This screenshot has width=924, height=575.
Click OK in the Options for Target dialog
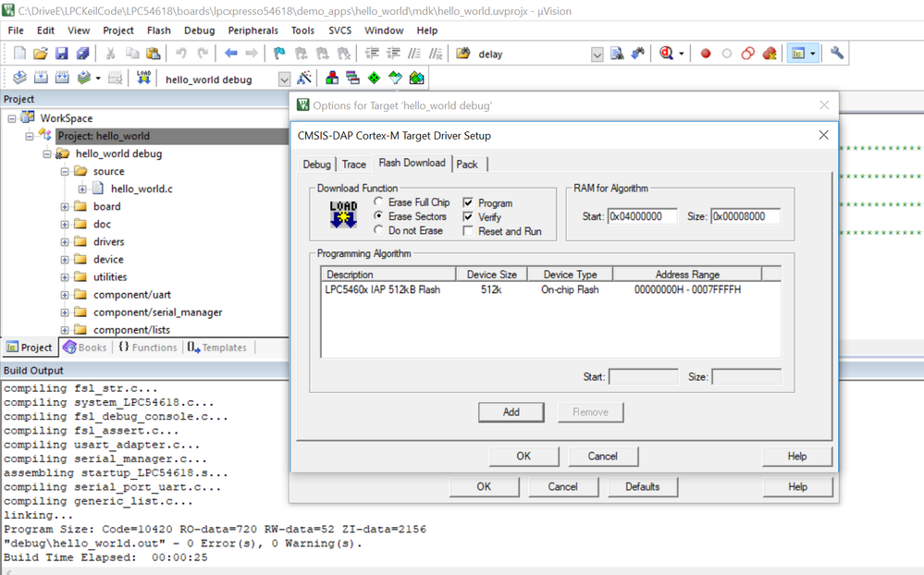[x=484, y=486]
